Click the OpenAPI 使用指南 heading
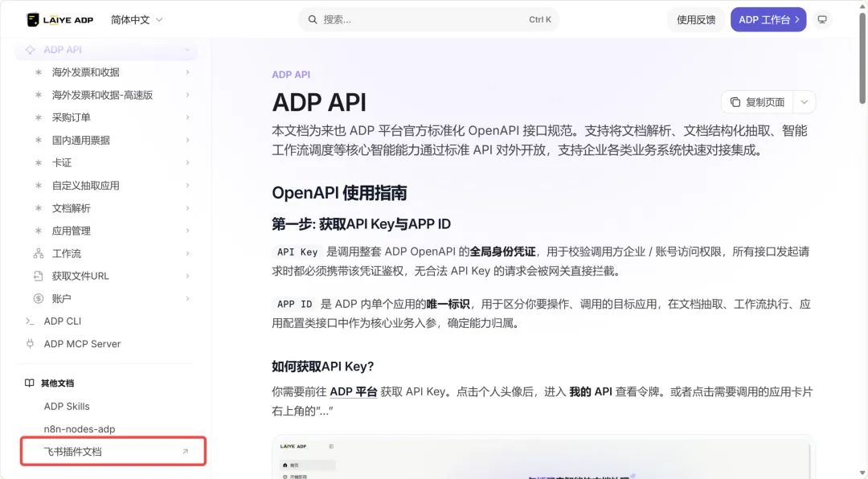The image size is (868, 479). tap(339, 193)
